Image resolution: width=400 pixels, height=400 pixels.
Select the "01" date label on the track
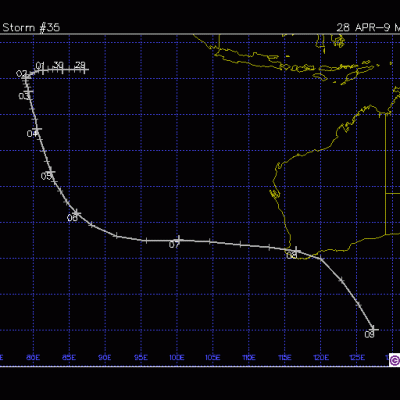pos(40,65)
